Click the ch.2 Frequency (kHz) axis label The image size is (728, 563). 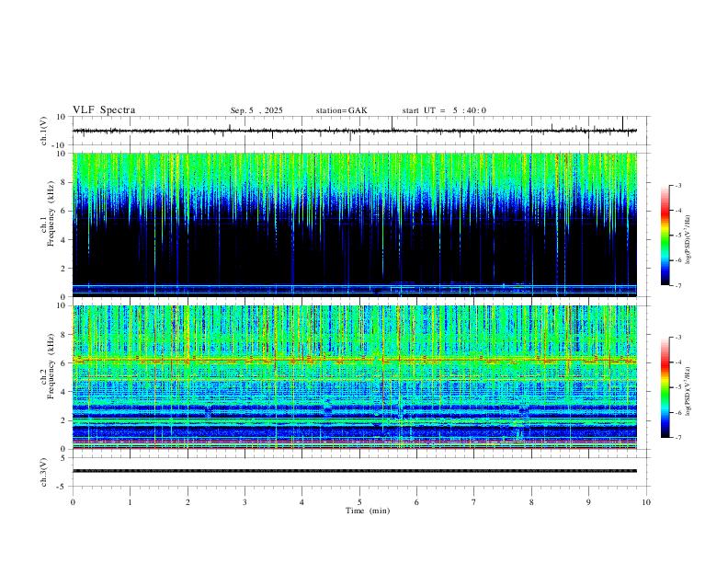48,366
